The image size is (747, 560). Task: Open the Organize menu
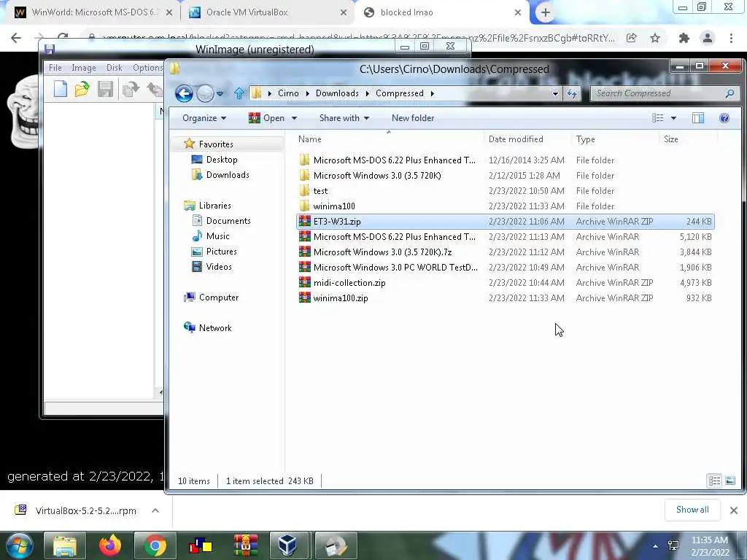pos(204,118)
